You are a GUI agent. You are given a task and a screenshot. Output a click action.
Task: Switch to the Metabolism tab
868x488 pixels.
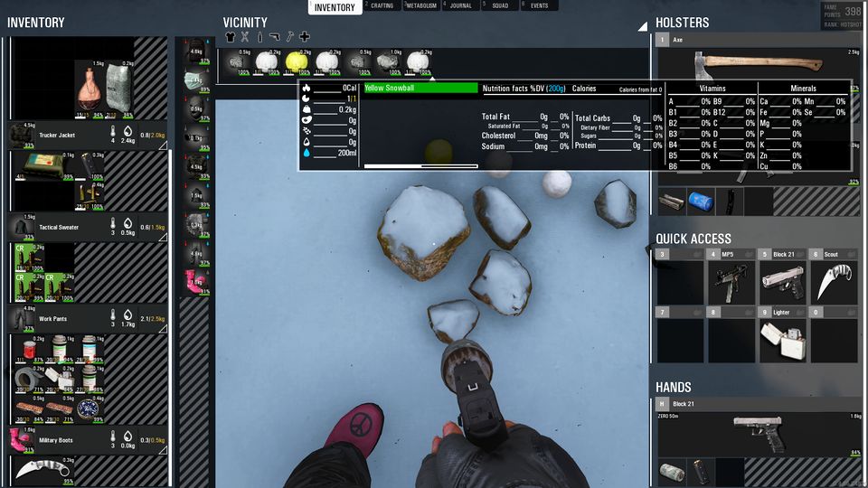coord(421,5)
